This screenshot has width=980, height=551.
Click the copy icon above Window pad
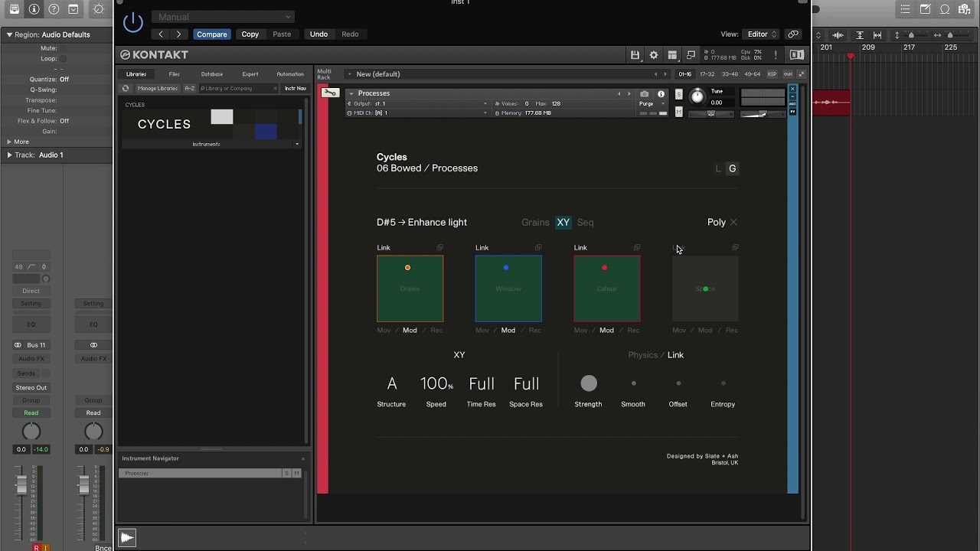[538, 248]
